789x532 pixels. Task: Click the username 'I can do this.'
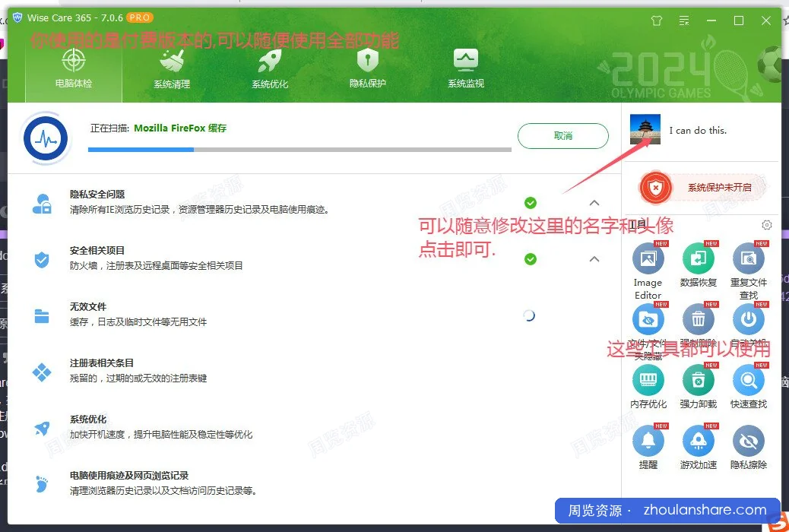point(698,131)
